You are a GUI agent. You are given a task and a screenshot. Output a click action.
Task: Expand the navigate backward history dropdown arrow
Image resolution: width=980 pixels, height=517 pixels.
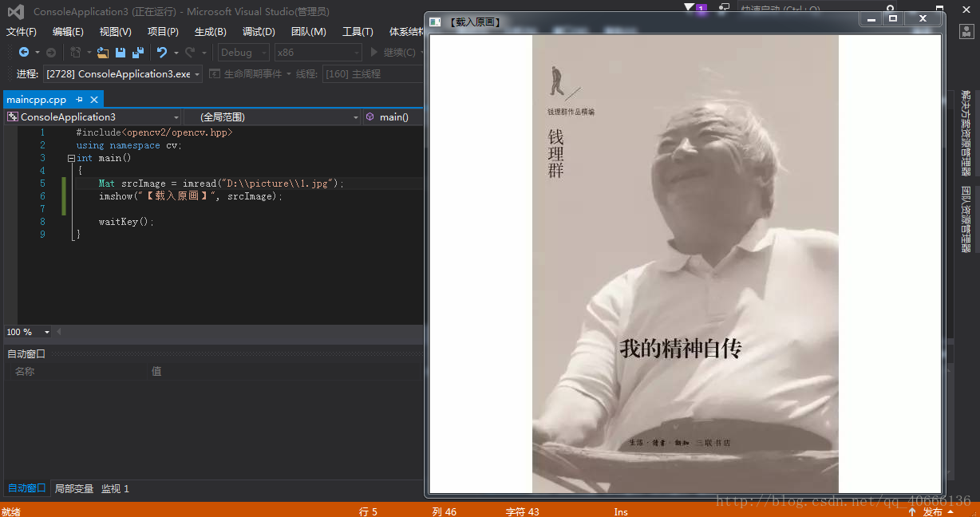37,53
